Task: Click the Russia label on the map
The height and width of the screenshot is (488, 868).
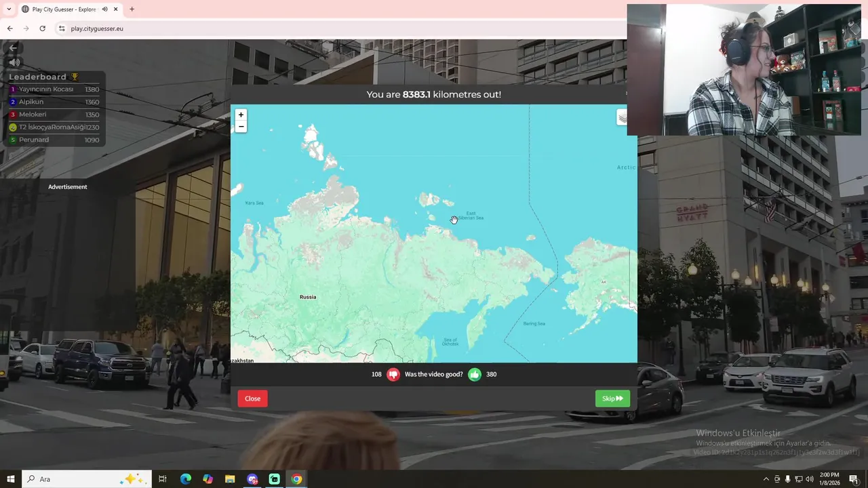Action: [x=308, y=297]
